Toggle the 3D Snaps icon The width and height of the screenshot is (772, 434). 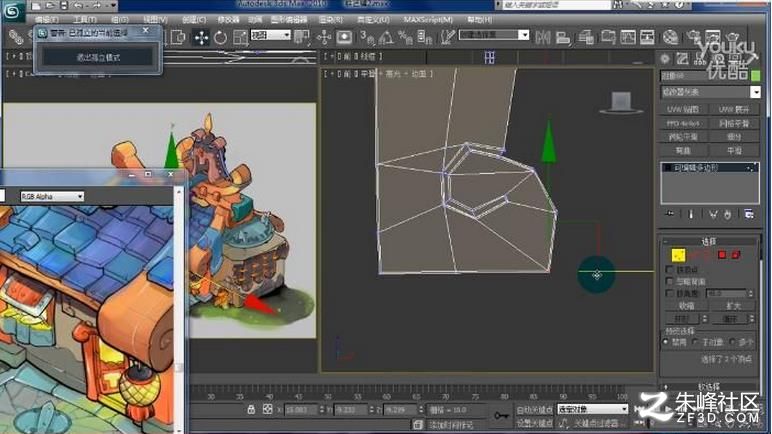pos(366,37)
